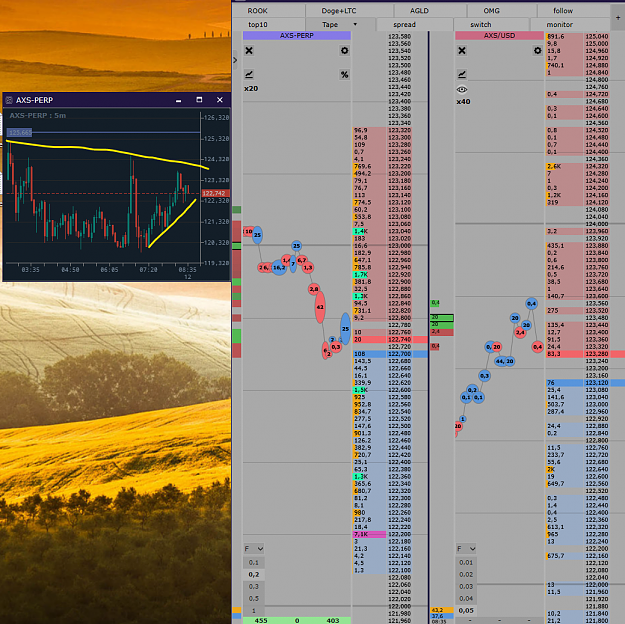Open the switch tab
The width and height of the screenshot is (625, 624).
pyautogui.click(x=491, y=24)
